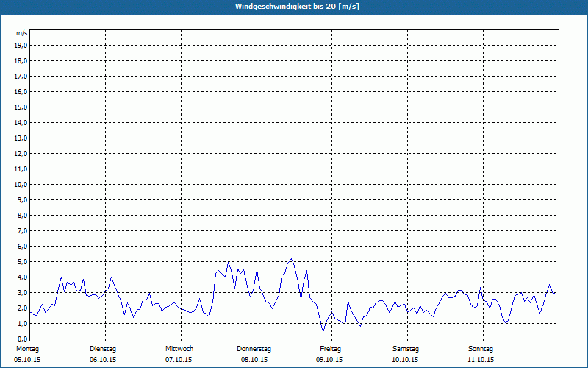This screenshot has height=368, width=588.
Task: Select the 7,0 y-axis label
Action: pyautogui.click(x=22, y=230)
